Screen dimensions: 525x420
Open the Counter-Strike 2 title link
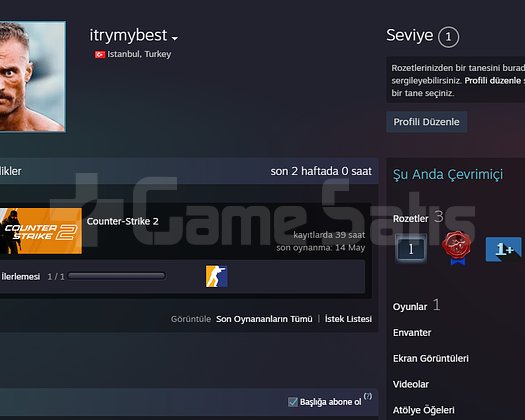pos(123,221)
